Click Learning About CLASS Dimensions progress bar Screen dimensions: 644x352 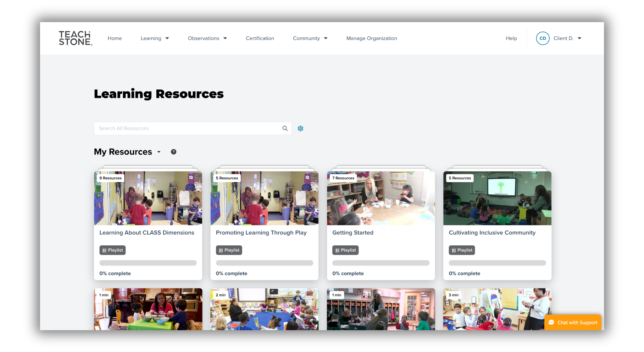coord(148,263)
